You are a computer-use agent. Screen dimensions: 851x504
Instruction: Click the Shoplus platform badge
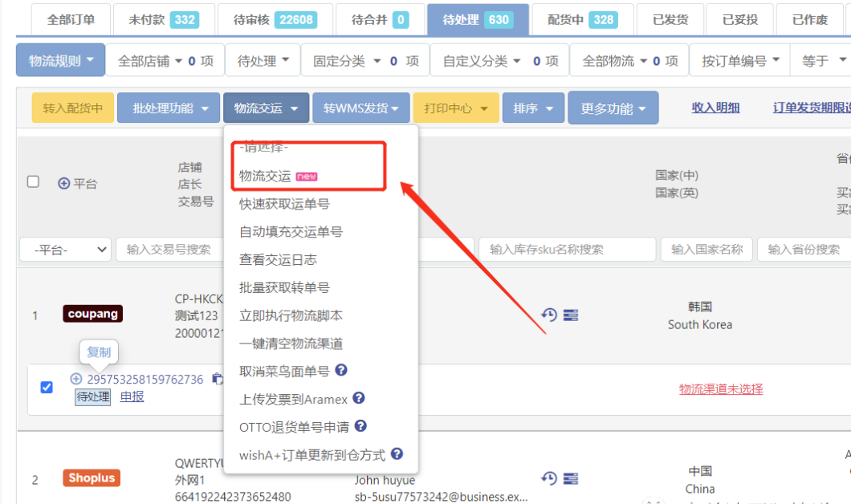click(92, 478)
